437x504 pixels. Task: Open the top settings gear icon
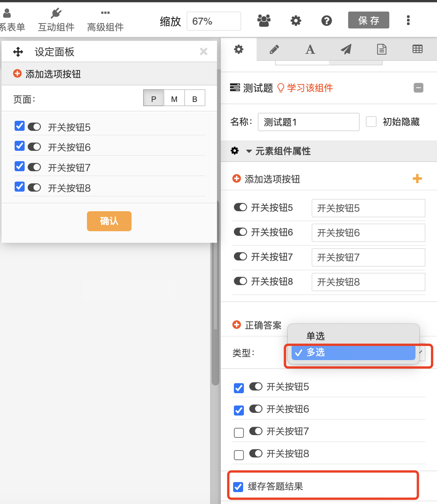point(295,21)
